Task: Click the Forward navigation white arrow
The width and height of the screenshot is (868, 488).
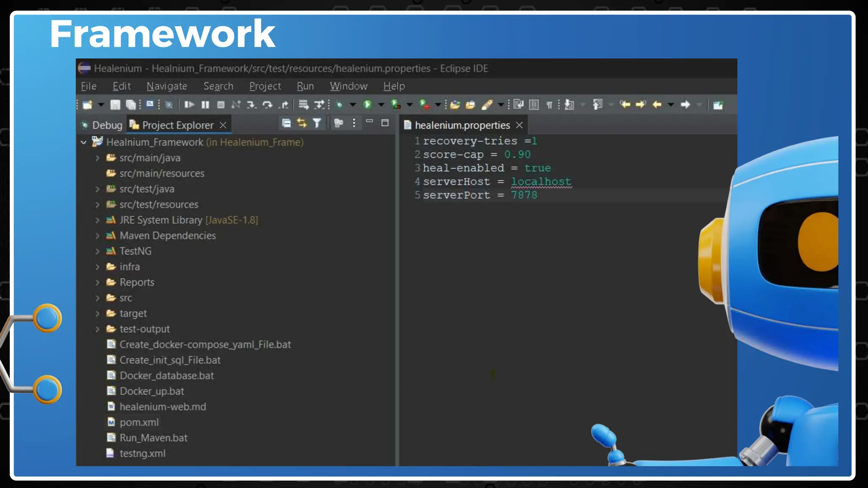Action: 685,105
